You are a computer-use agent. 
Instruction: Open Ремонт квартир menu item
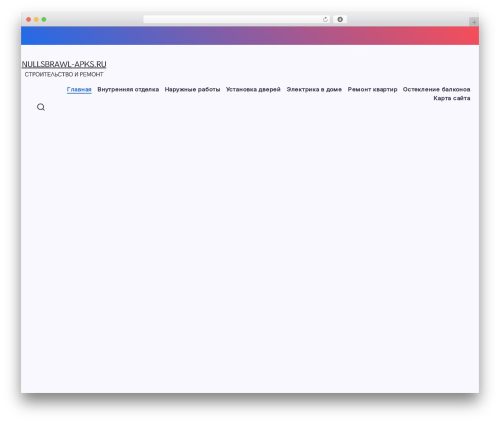(372, 89)
